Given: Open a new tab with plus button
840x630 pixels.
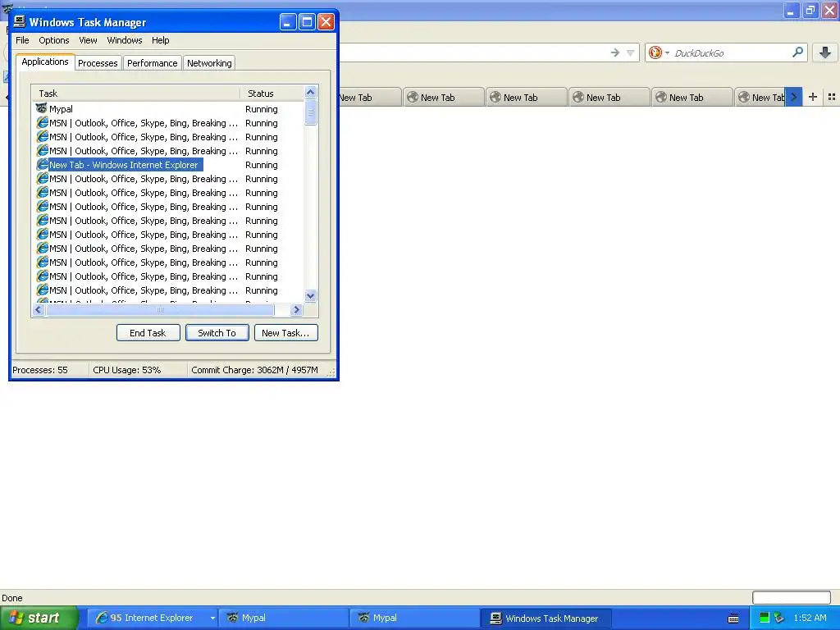Looking at the screenshot, I should coord(813,97).
